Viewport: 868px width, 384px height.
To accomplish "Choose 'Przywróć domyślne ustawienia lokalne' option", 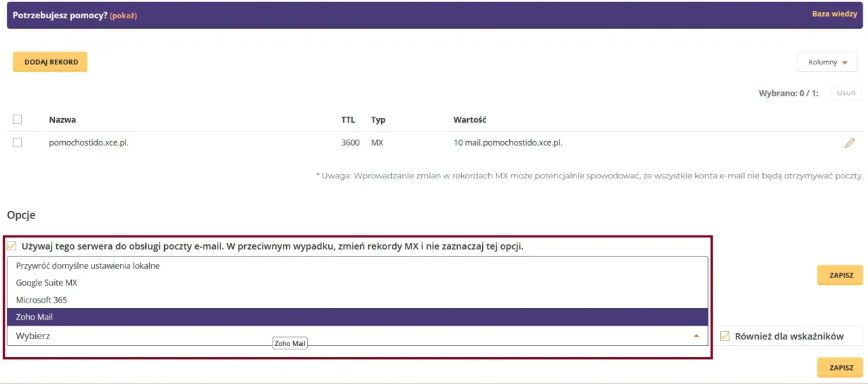I will (87, 266).
